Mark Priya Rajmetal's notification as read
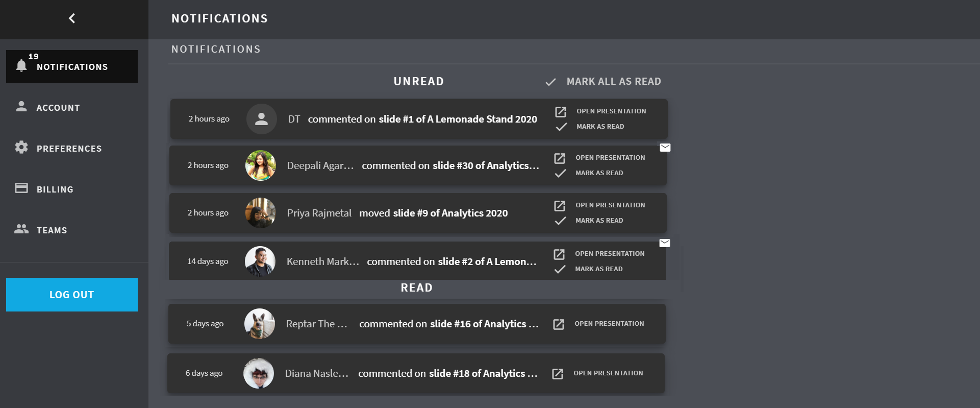Viewport: 980px width, 408px height. [599, 221]
